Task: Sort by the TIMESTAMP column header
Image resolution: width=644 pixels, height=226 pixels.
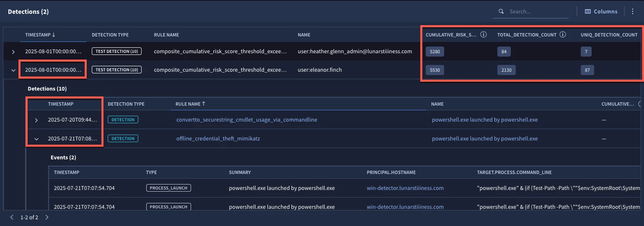Action: (x=40, y=35)
